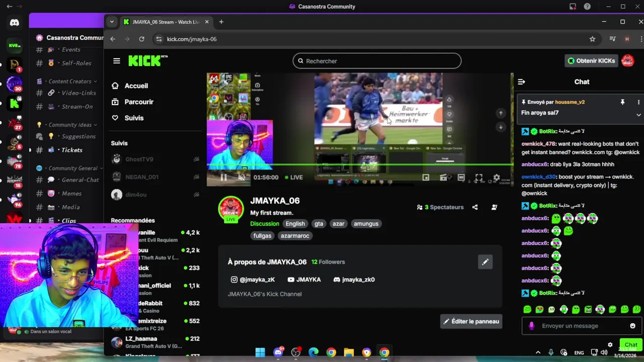Viewport: 644px width, 362px height.
Task: Open the Kick user avatar menu
Action: tap(627, 61)
